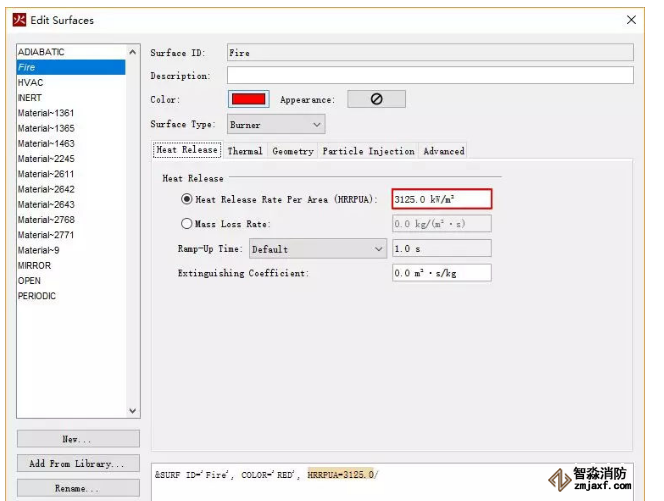664x501 pixels.
Task: Open the Advanced tab
Action: point(443,151)
